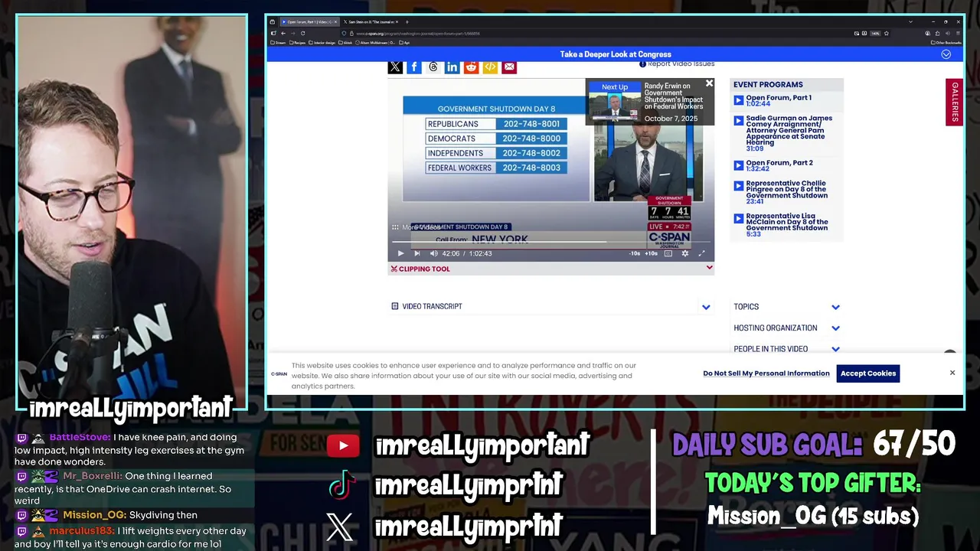The image size is (980, 551).
Task: Click the C-SPAN logo in cookie banner
Action: 279,374
